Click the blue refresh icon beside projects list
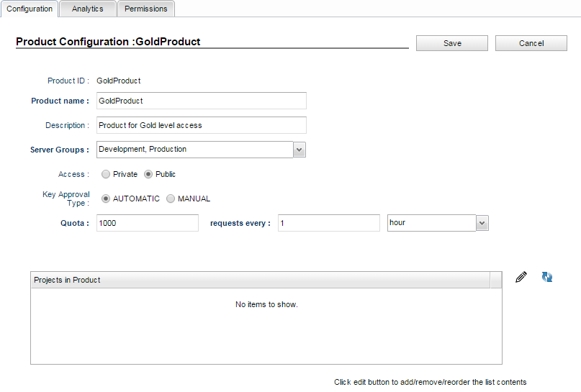581x392 pixels. coord(547,277)
